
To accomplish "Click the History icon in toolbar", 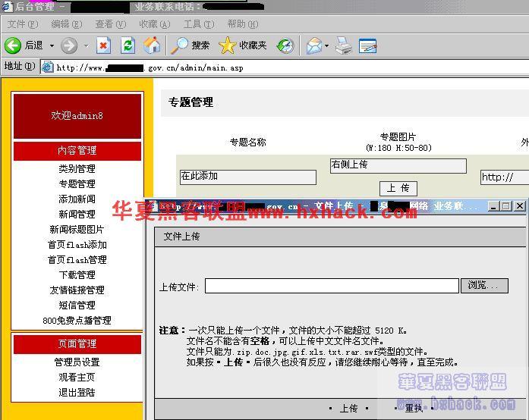I will point(285,45).
